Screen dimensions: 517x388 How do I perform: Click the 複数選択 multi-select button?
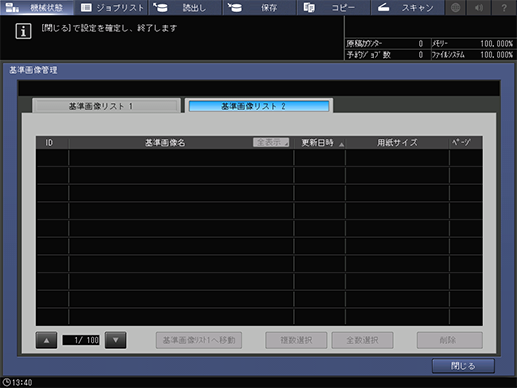coord(296,340)
